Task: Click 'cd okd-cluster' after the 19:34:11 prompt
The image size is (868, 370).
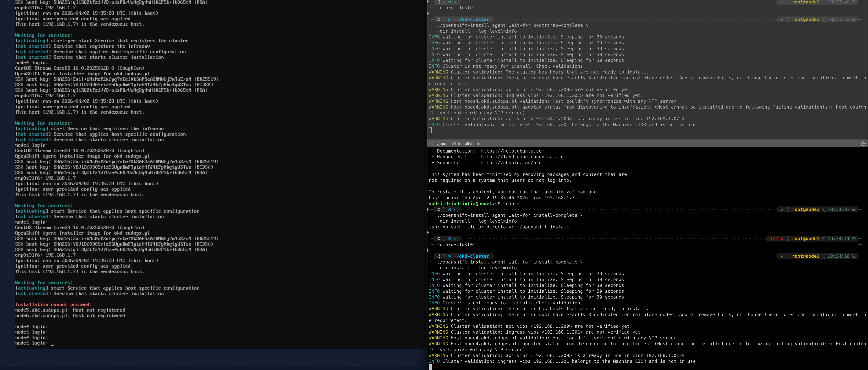Action: pos(456,244)
